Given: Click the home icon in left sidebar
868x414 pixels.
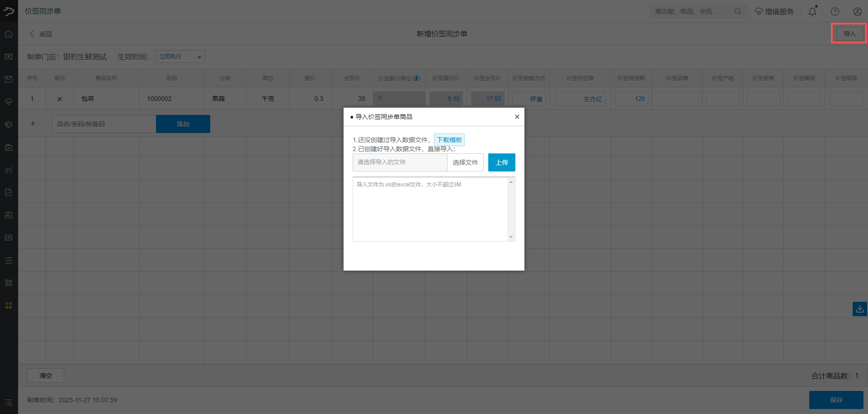Looking at the screenshot, I should click(x=9, y=34).
